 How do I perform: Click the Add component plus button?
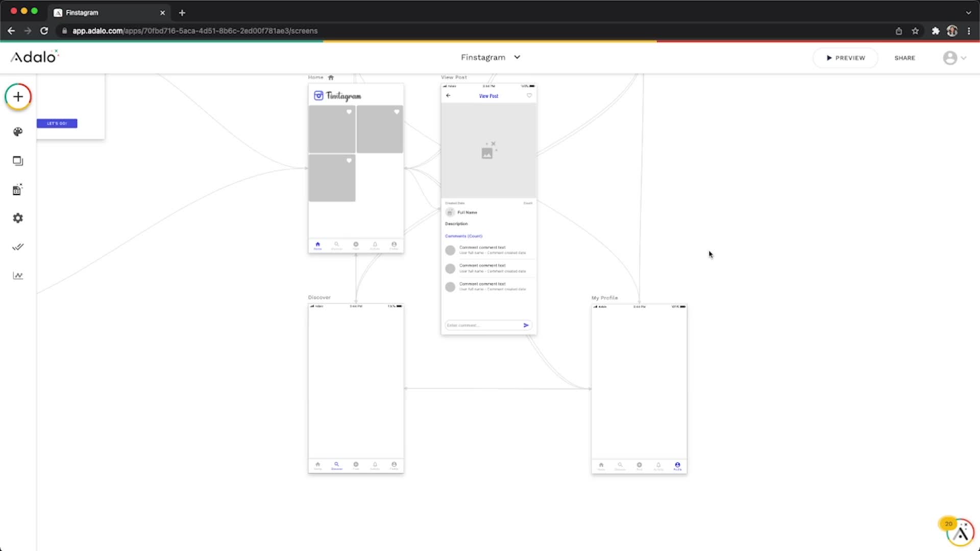pos(18,96)
